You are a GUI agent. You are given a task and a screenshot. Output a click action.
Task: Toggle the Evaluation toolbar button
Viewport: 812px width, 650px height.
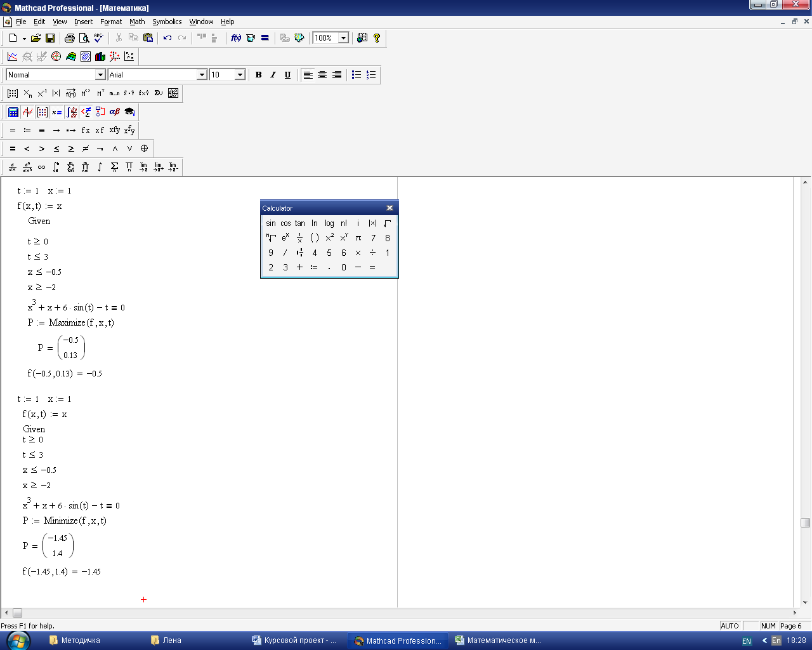click(x=56, y=112)
